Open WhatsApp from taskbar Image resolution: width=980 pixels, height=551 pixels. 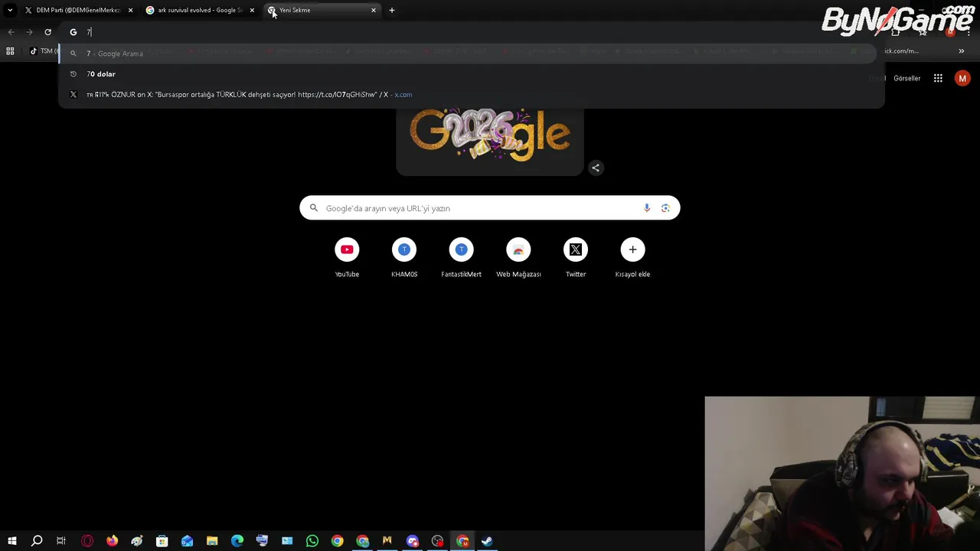point(312,541)
